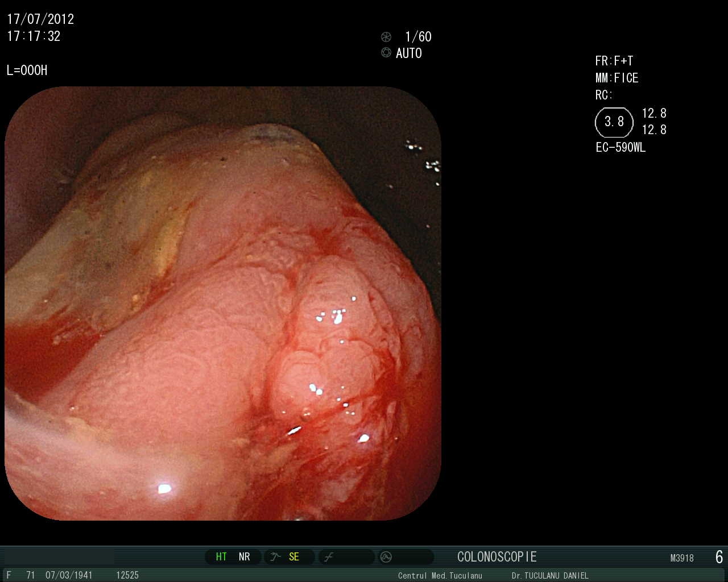This screenshot has height=582, width=728.
Task: Click the RC: label
Action: click(604, 95)
